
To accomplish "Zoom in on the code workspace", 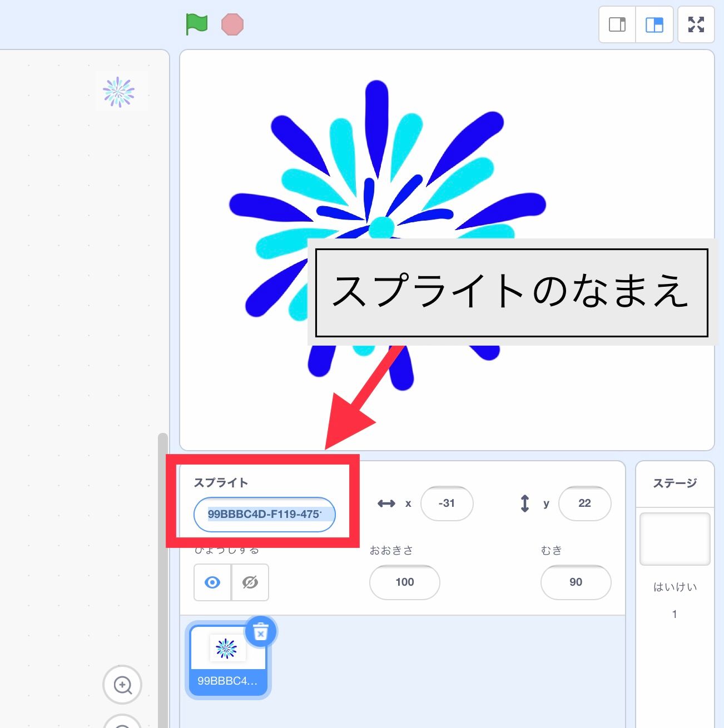I will click(x=122, y=685).
